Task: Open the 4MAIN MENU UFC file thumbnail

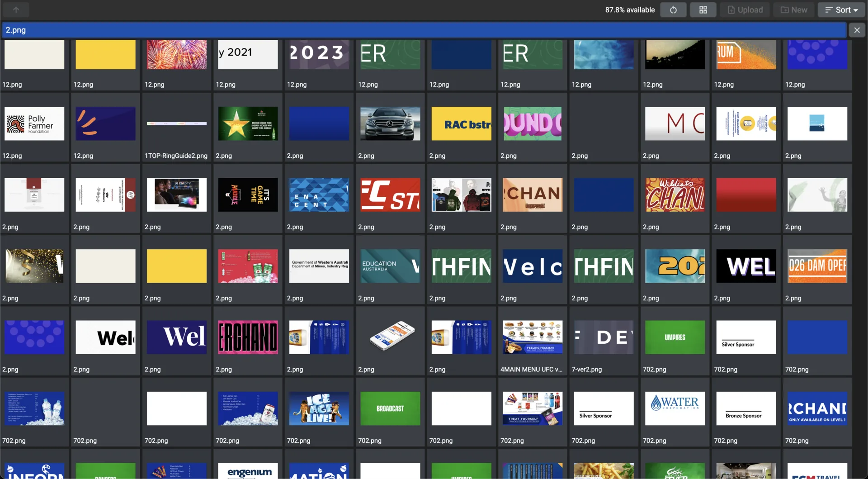Action: click(533, 337)
